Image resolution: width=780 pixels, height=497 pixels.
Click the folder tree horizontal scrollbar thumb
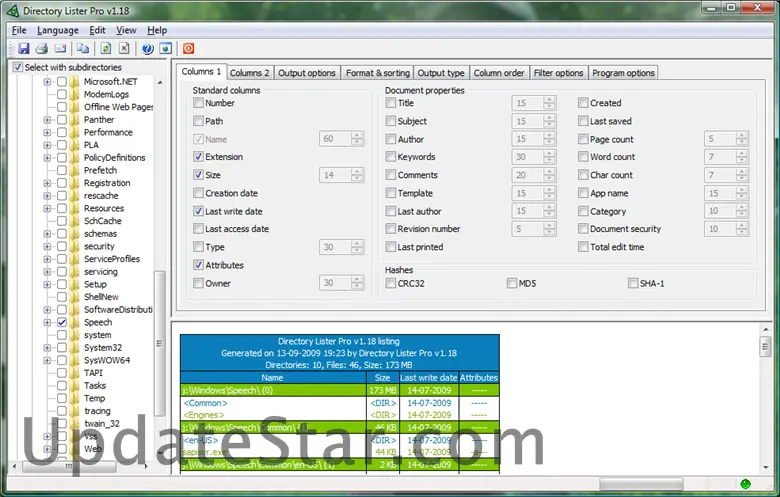click(x=69, y=466)
